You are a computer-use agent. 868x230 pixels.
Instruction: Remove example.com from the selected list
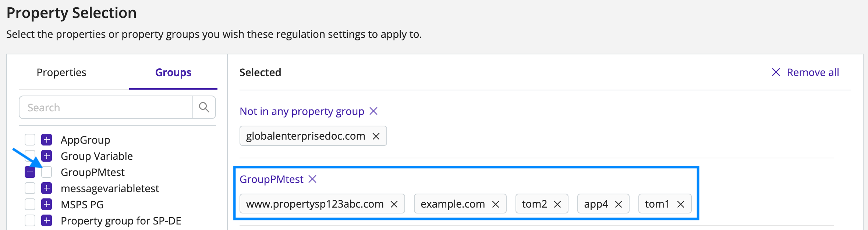496,204
